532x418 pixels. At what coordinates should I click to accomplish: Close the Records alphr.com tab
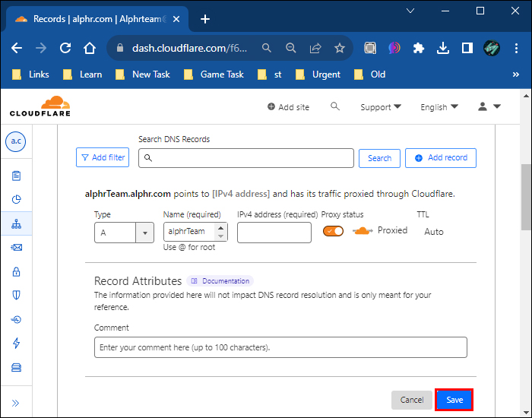pyautogui.click(x=176, y=19)
